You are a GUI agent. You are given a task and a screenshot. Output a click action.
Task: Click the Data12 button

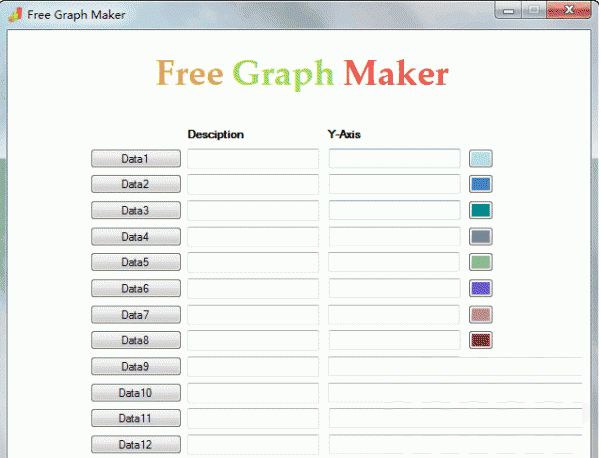(136, 445)
